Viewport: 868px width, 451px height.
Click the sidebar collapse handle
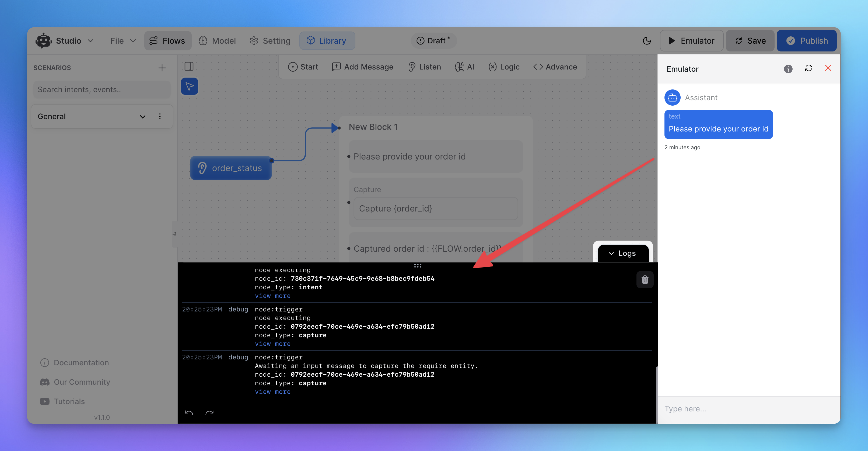tap(174, 234)
